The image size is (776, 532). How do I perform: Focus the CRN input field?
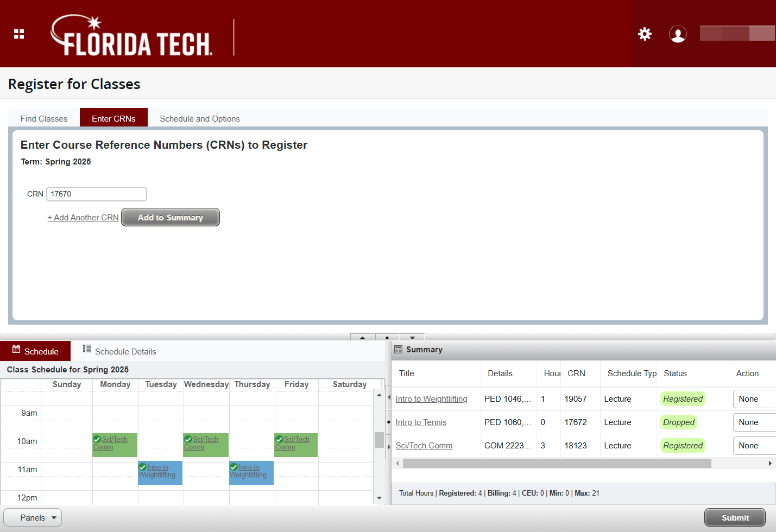pos(97,194)
